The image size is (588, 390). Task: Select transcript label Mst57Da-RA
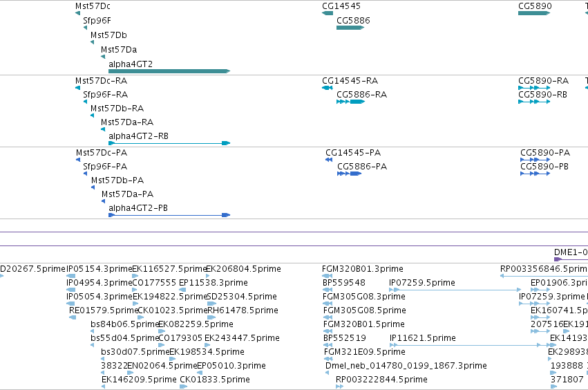click(x=127, y=122)
